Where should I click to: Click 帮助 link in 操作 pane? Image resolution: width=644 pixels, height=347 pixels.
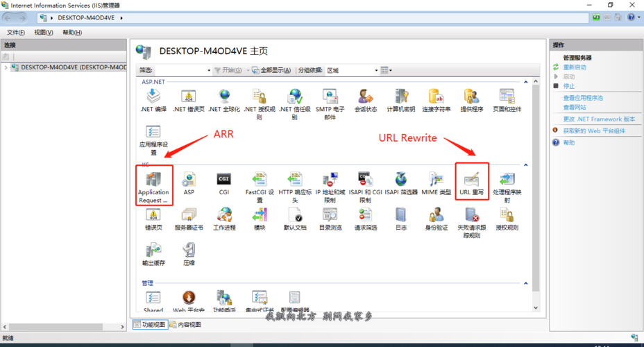click(569, 143)
